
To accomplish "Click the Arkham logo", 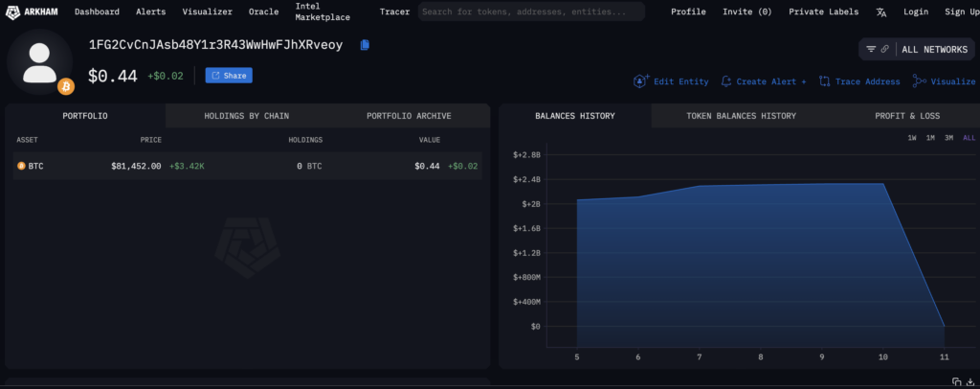I will click(x=32, y=11).
